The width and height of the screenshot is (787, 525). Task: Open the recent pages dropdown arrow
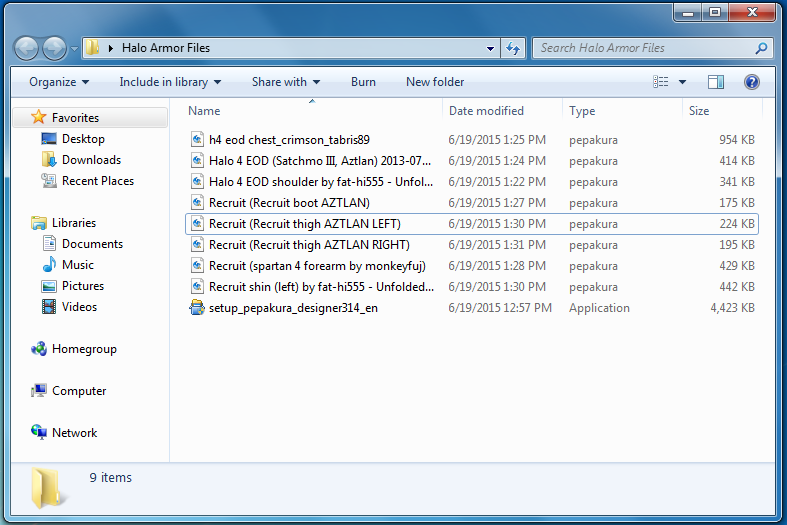tap(74, 49)
